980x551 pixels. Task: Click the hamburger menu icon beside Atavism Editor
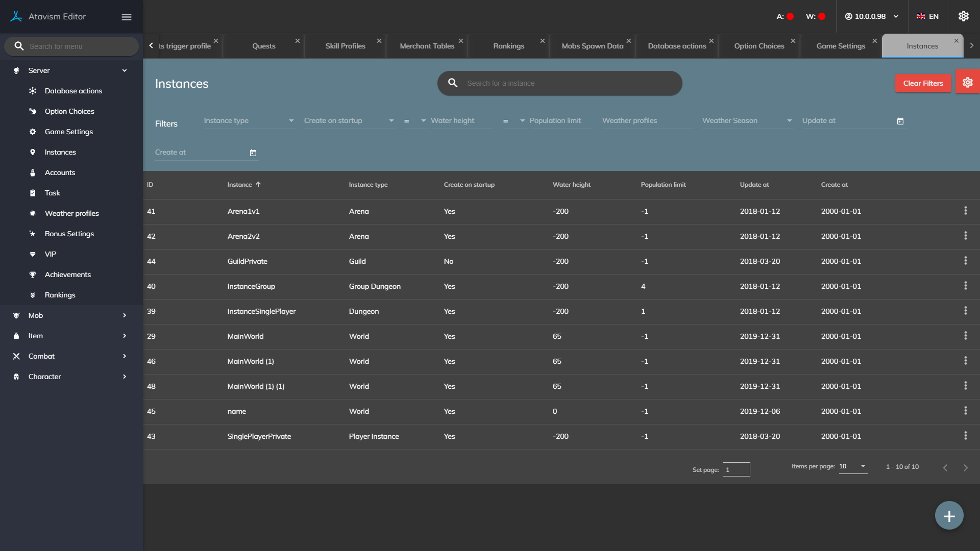(127, 17)
